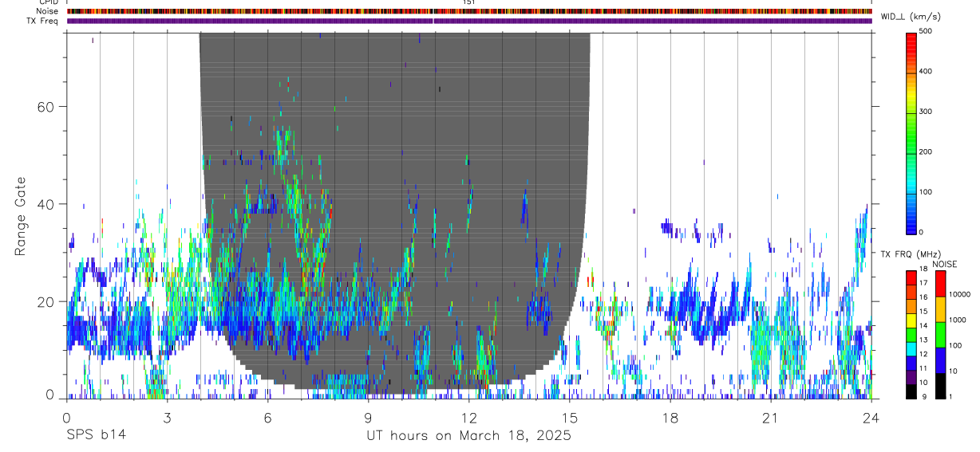Click the '400' label on the width color bar
The width and height of the screenshot is (980, 452).
pos(925,72)
